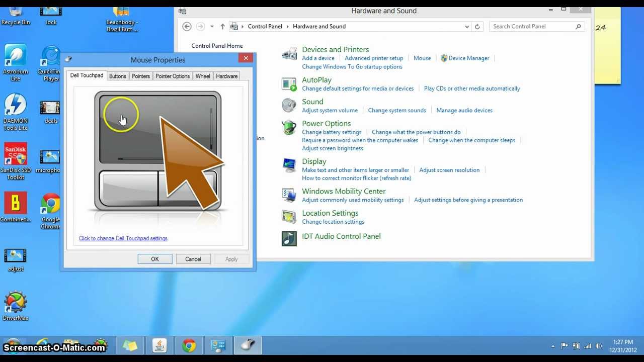Open Chrome from the taskbar

(189, 345)
